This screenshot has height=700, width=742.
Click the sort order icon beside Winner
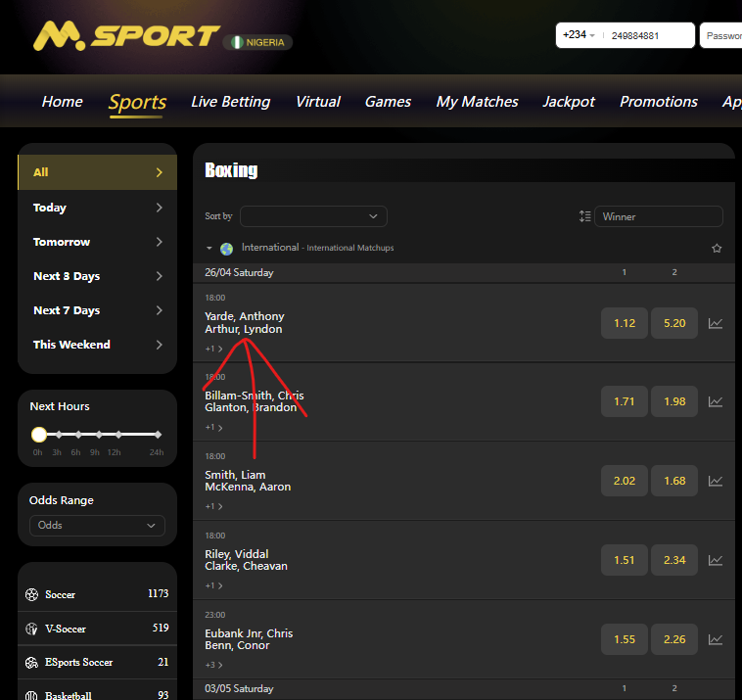point(584,216)
